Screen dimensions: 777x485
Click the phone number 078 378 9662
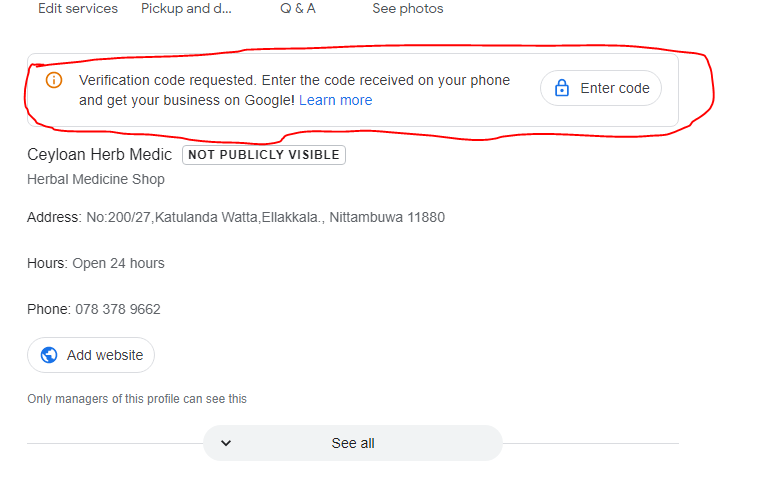tap(118, 309)
